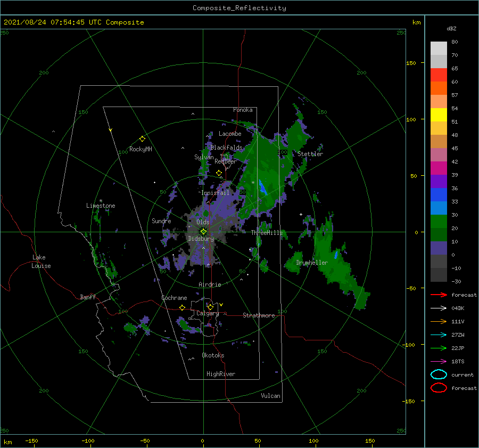Select the magenta 42 dBZ color swatch
This screenshot has width=479, height=448.
click(x=439, y=168)
